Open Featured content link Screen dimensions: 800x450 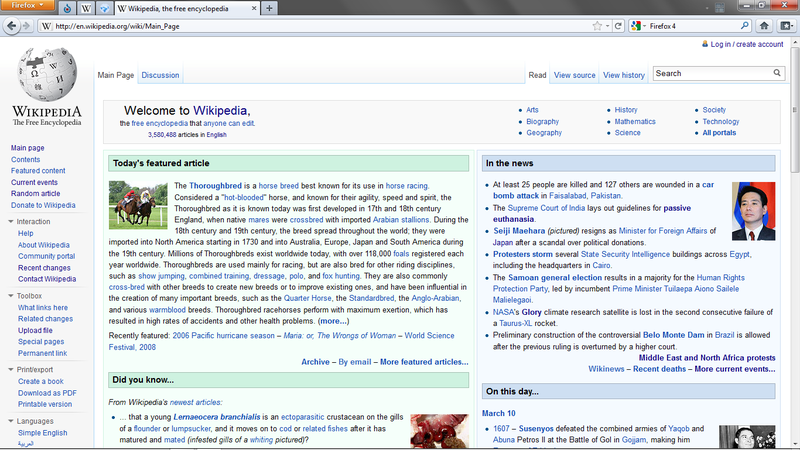coord(38,170)
